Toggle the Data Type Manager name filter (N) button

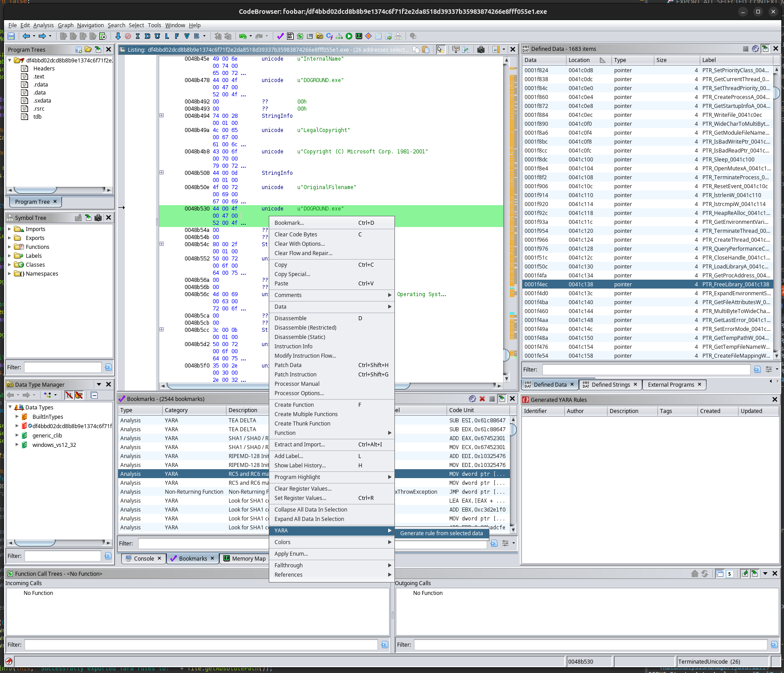(x=69, y=395)
